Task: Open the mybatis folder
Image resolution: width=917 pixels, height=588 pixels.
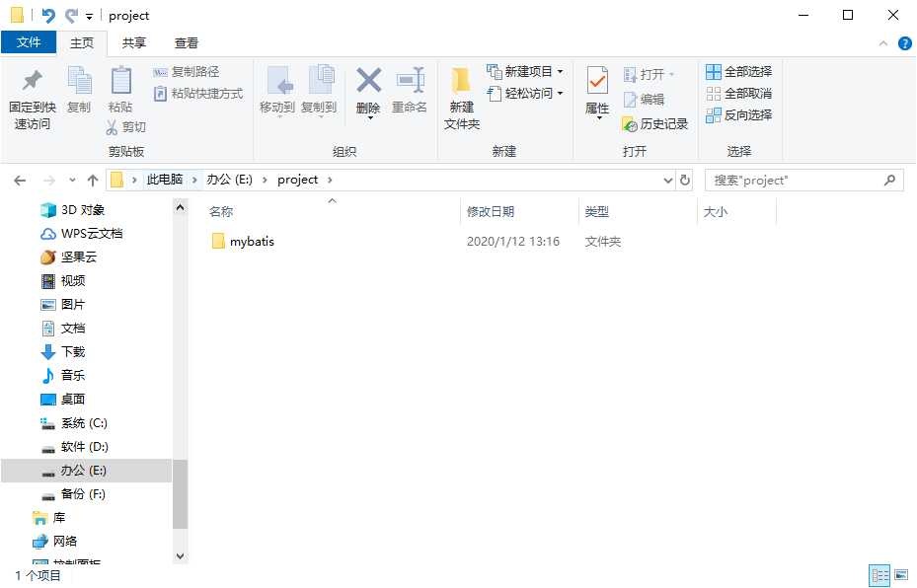Action: point(250,241)
